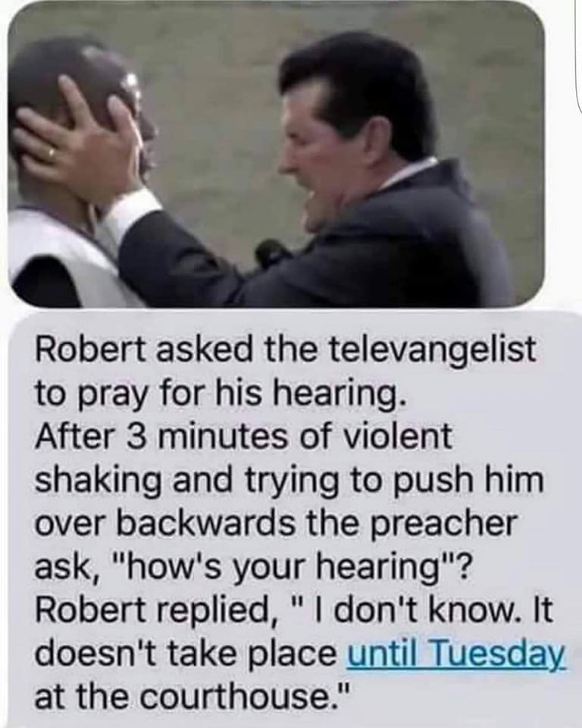The width and height of the screenshot is (582, 728).
Task: Click the word "backwards" in the message
Action: pyautogui.click(x=208, y=523)
